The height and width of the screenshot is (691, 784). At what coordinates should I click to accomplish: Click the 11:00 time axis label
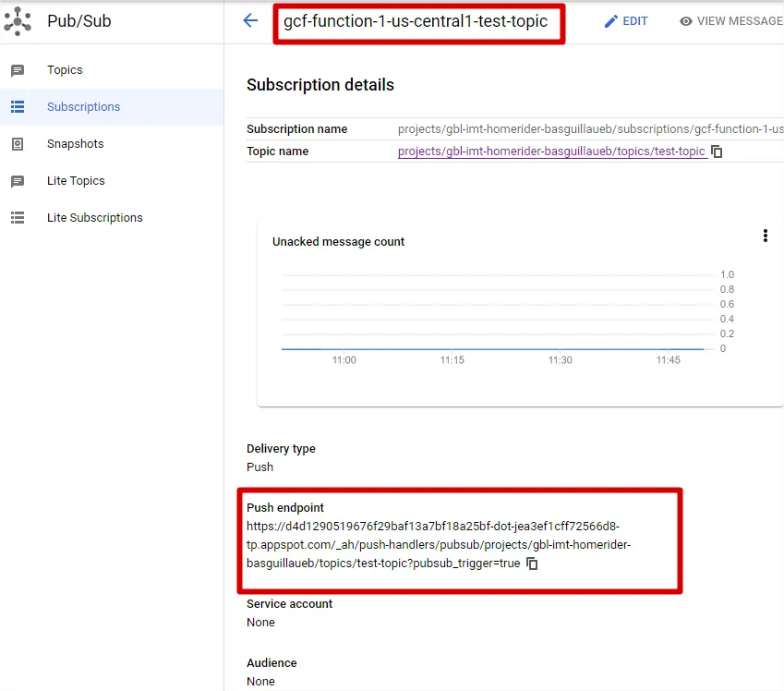pos(344,359)
